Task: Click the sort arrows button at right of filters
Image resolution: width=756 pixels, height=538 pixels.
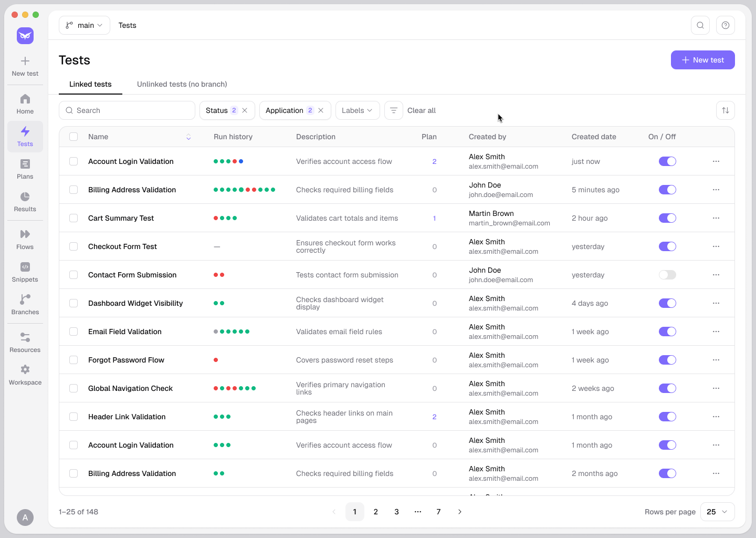Action: point(726,110)
